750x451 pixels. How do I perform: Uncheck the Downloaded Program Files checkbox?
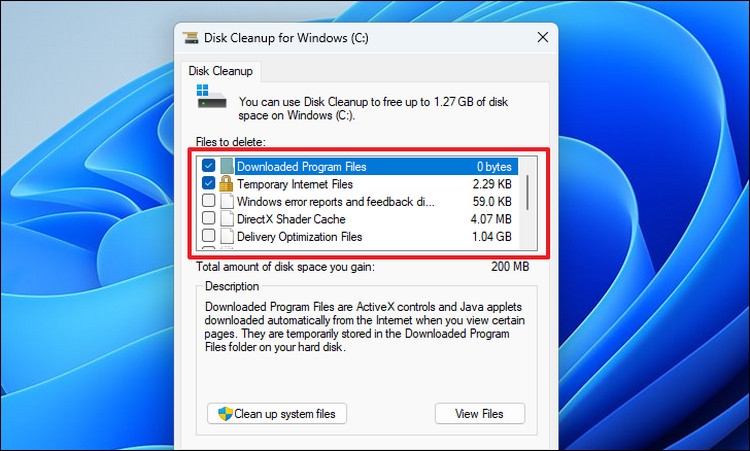pos(208,165)
